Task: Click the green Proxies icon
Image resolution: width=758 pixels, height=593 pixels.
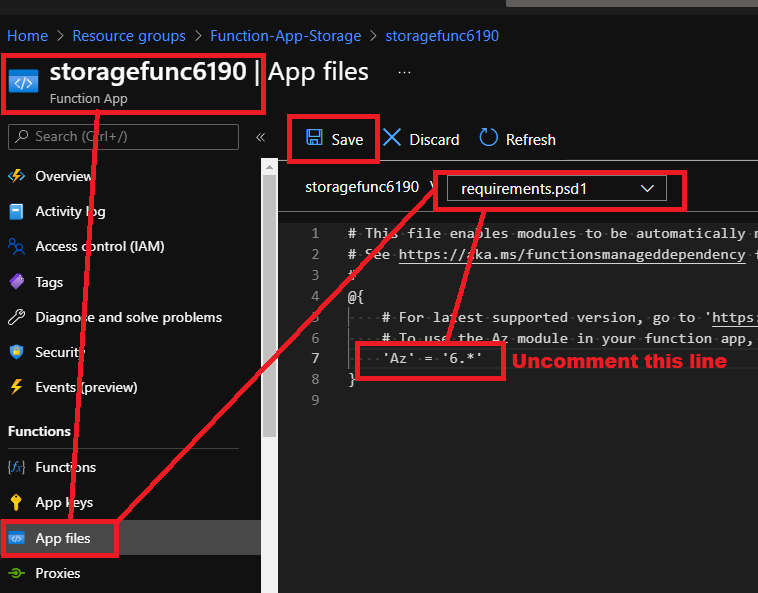Action: (16, 573)
